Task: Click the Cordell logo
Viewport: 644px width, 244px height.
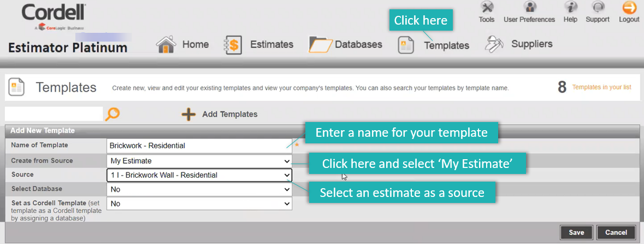Action: [54, 17]
